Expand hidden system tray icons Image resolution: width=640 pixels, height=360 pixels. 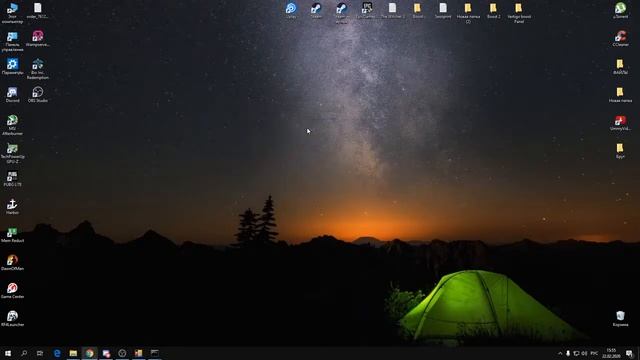tap(560, 353)
